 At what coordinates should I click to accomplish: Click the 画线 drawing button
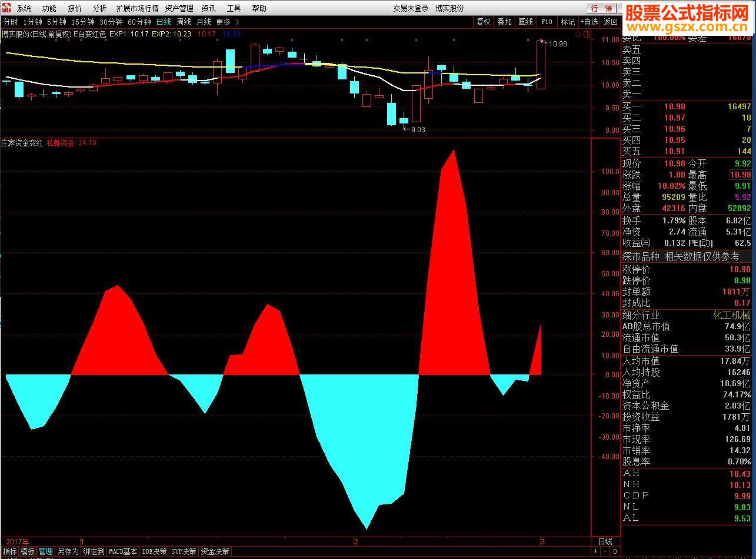[525, 22]
